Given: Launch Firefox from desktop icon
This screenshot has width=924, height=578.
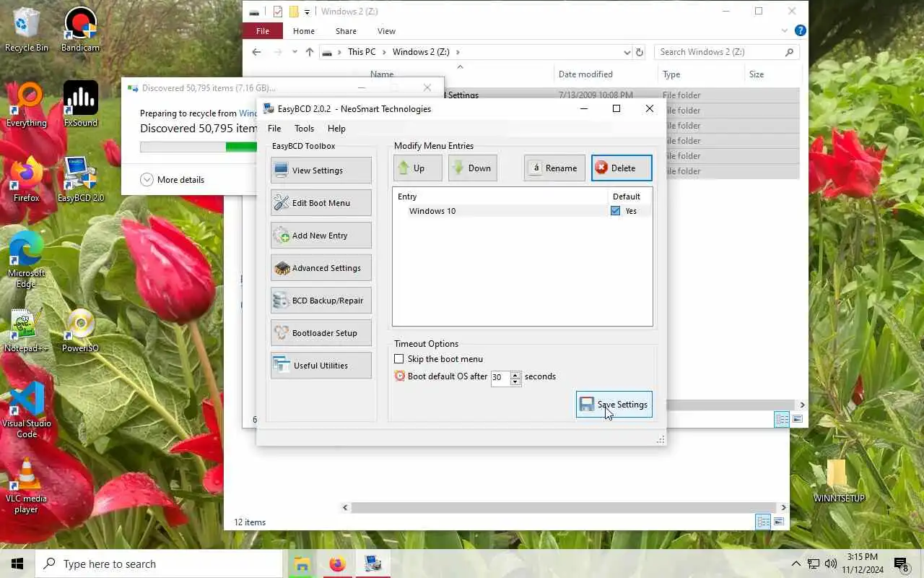Looking at the screenshot, I should 27,180.
